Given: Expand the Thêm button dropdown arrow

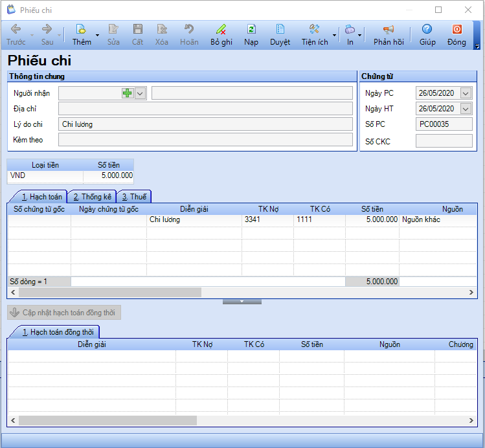Looking at the screenshot, I should [98, 35].
